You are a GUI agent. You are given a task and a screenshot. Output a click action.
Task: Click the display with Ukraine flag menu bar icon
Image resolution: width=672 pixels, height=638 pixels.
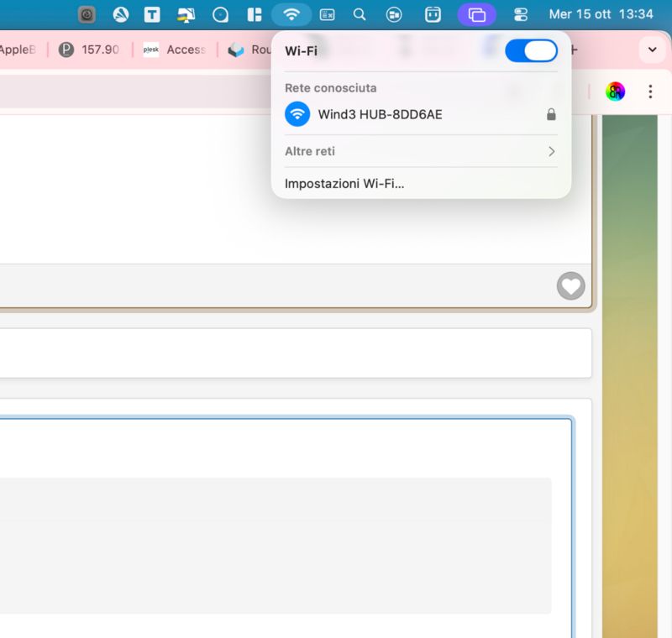(x=186, y=14)
